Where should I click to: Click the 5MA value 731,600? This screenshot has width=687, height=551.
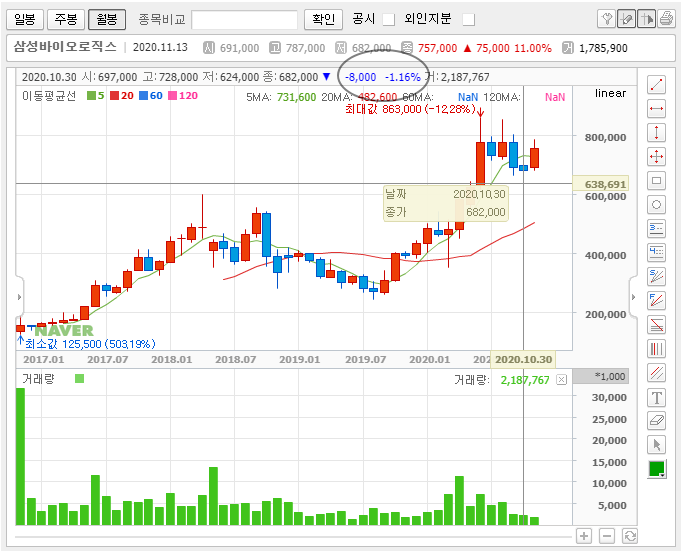(x=296, y=97)
